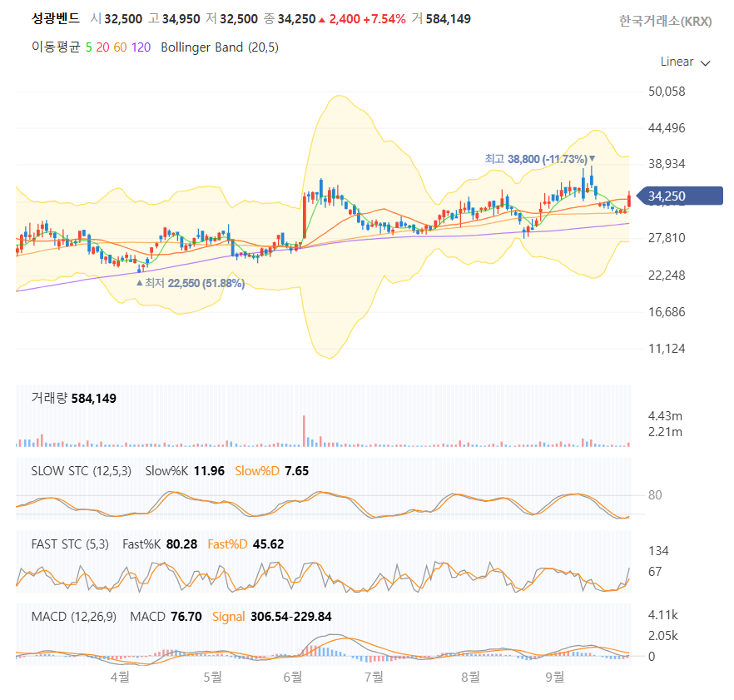Click the SLOW STC (12,5,3) indicator label
This screenshot has height=700, width=734.
pos(81,471)
